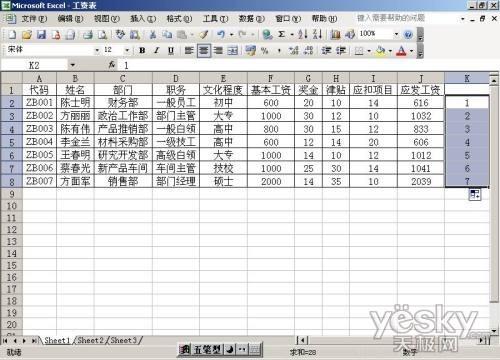Open the 插入 (Insert) menu

(143, 19)
